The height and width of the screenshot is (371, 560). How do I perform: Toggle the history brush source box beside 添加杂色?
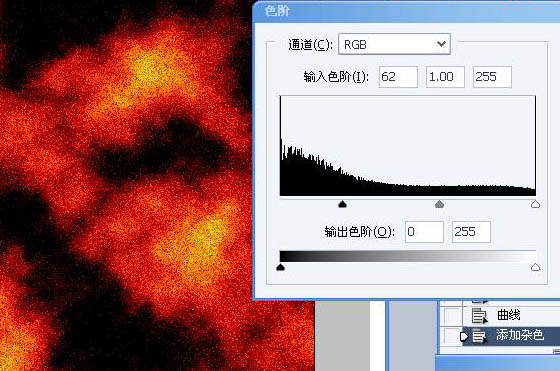pos(451,336)
